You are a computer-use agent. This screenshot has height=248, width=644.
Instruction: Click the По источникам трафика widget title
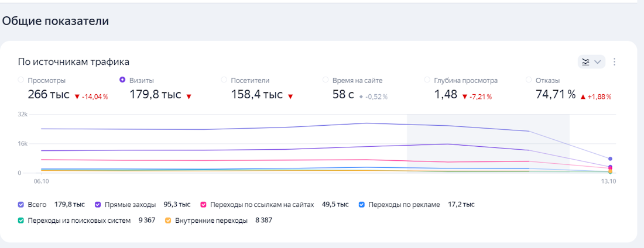[x=74, y=62]
